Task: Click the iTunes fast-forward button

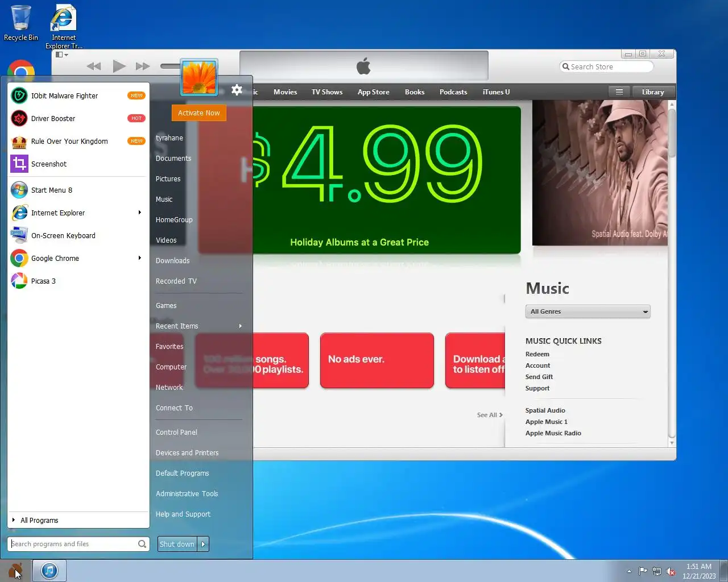Action: (x=143, y=66)
